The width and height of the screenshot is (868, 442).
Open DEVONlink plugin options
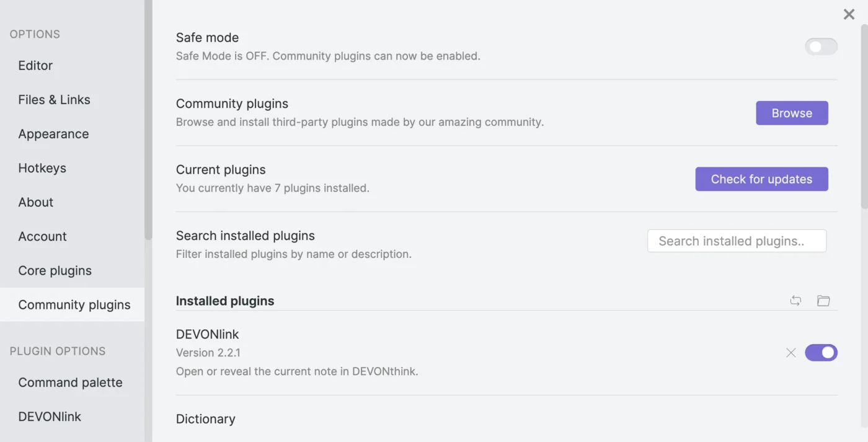point(50,416)
